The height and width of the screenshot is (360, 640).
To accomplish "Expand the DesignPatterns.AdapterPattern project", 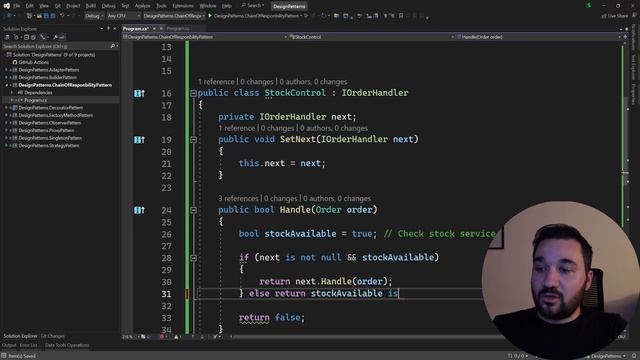I will point(6,70).
